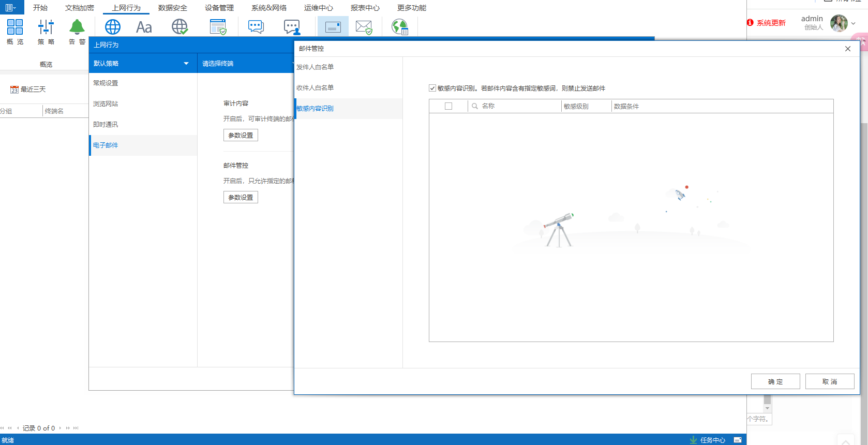Open the 系统&网络 ribbon tab
This screenshot has height=445, width=868.
click(269, 8)
